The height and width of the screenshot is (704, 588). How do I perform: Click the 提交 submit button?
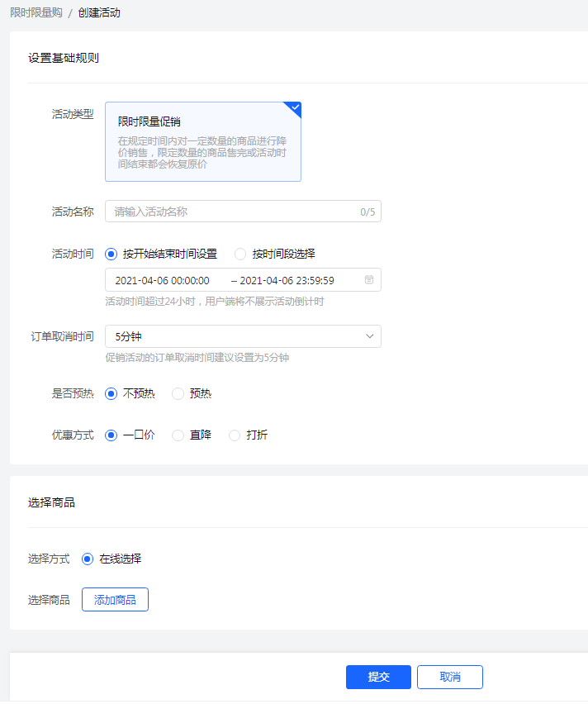pos(378,677)
